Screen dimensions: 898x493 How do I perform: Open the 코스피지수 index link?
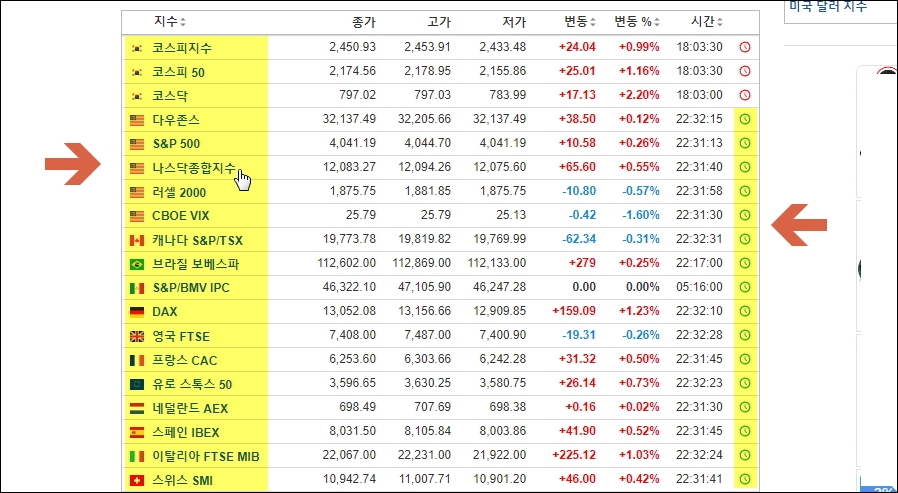(x=182, y=48)
